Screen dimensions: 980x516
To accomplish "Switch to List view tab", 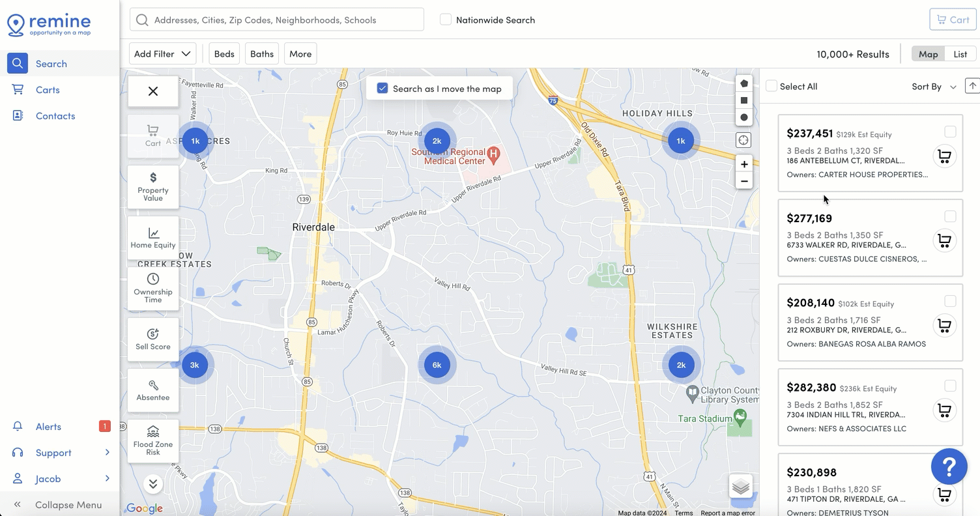I will (960, 54).
